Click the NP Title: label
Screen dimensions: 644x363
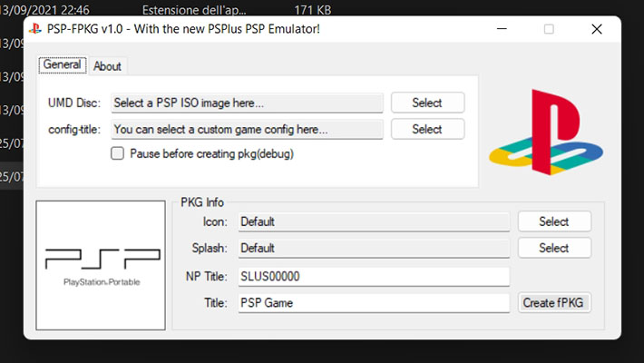206,276
